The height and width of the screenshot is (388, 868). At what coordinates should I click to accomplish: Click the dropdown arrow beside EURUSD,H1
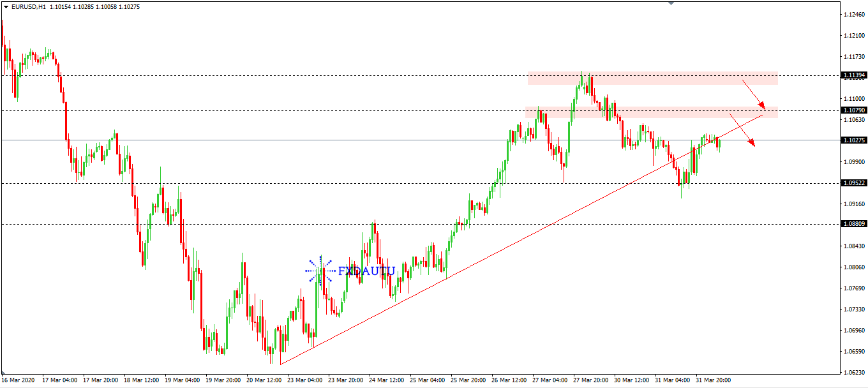6,6
